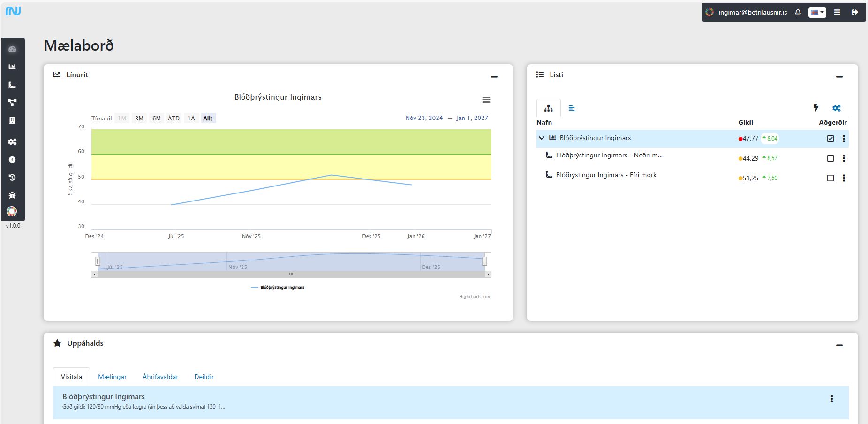
Task: Click the logout arrow icon
Action: 854,13
